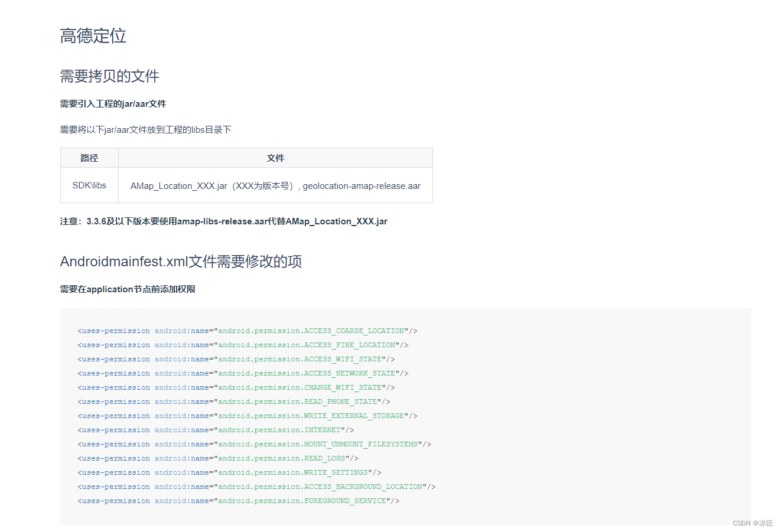Click the table header 文件
782x532 pixels.
(x=275, y=158)
